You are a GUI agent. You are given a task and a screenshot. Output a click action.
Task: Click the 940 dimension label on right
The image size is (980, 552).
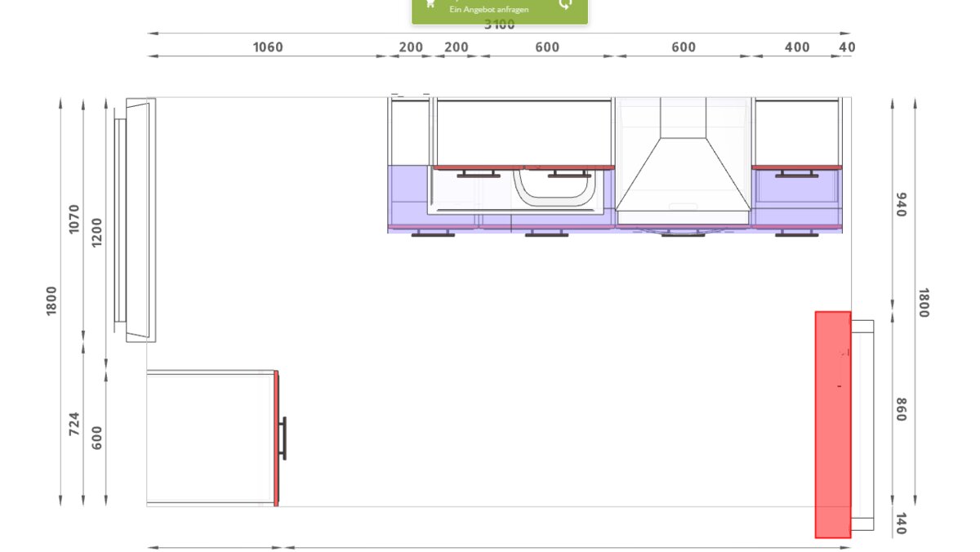pos(901,204)
